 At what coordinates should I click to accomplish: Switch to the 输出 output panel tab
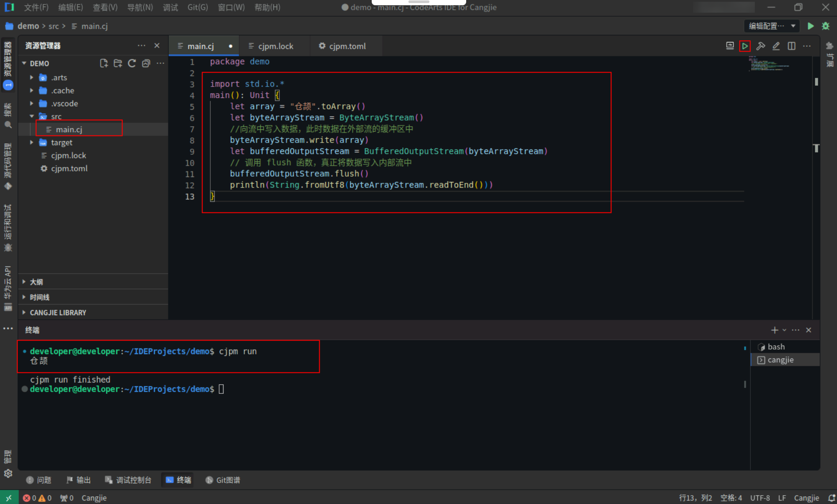78,480
